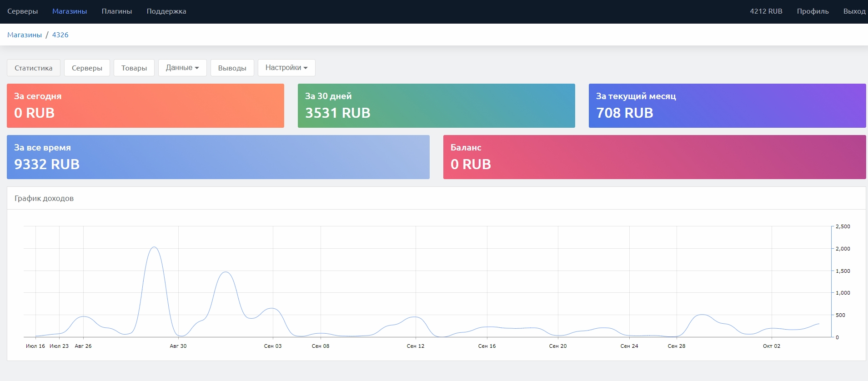Click the Баланс 0 RUB card
This screenshot has width=868, height=381.
pos(655,157)
